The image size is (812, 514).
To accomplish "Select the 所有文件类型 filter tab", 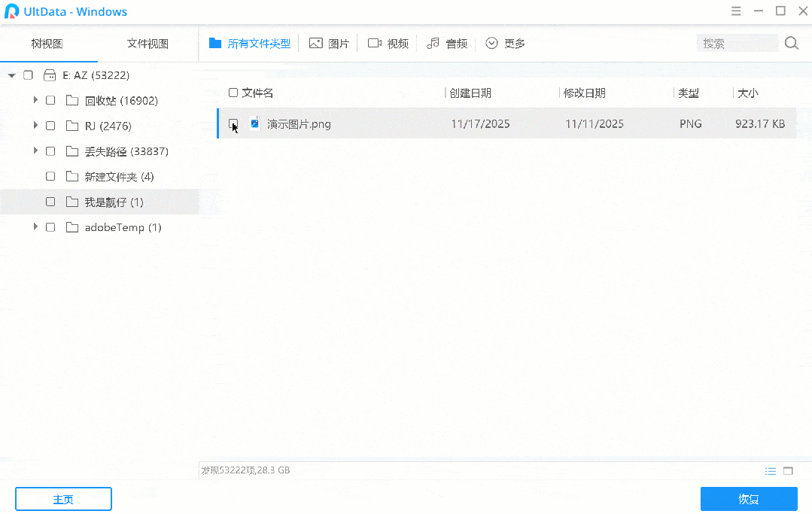I will pyautogui.click(x=250, y=43).
